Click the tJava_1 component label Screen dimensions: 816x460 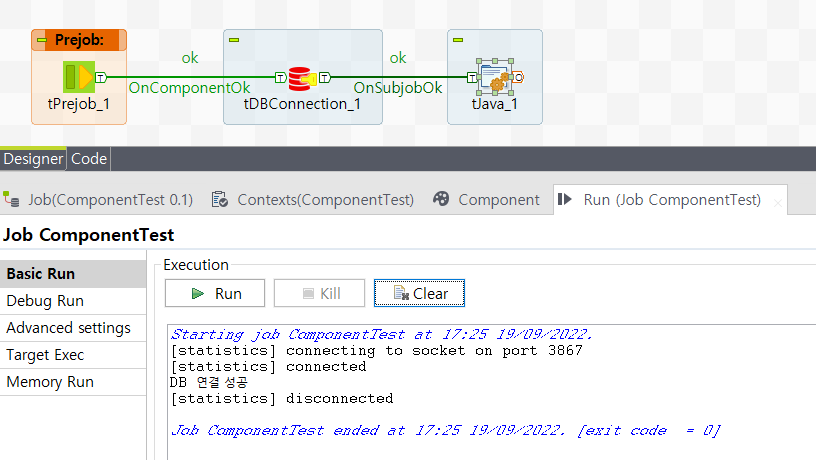[x=494, y=104]
